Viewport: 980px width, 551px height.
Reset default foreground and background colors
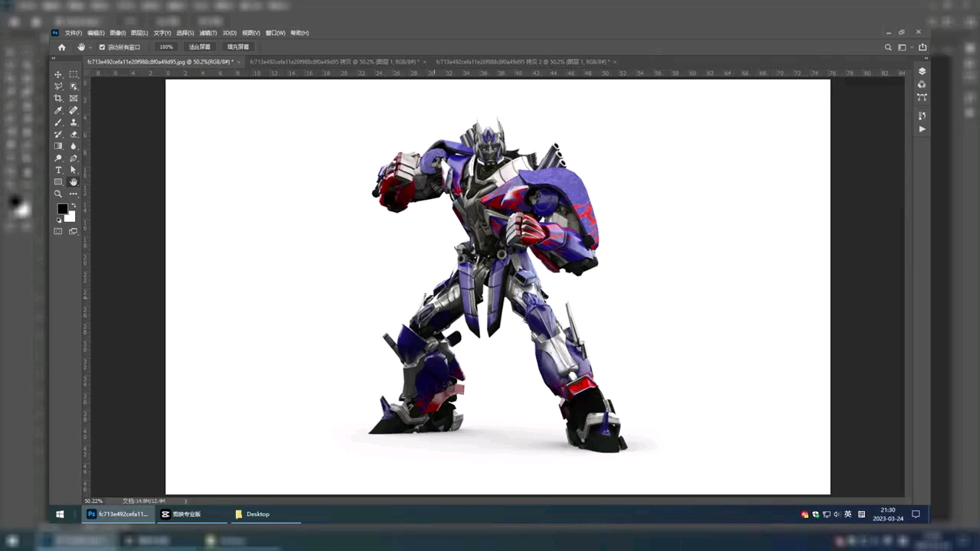[59, 220]
